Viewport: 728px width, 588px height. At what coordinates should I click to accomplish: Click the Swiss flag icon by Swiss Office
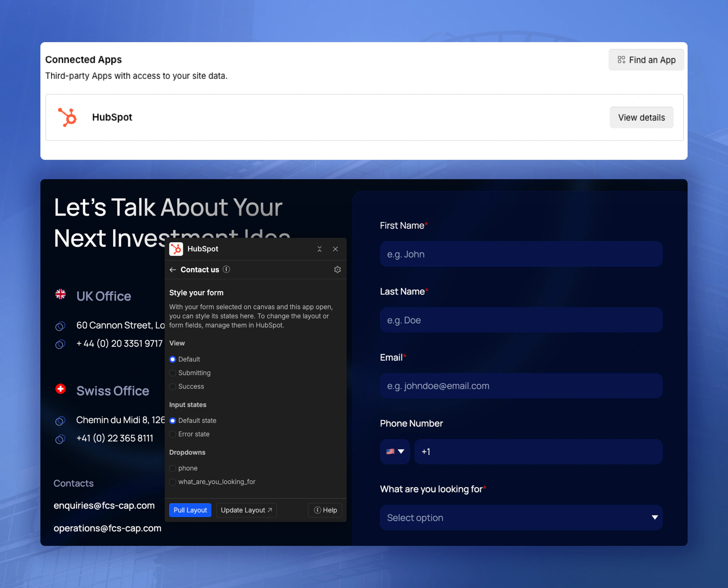tap(60, 389)
